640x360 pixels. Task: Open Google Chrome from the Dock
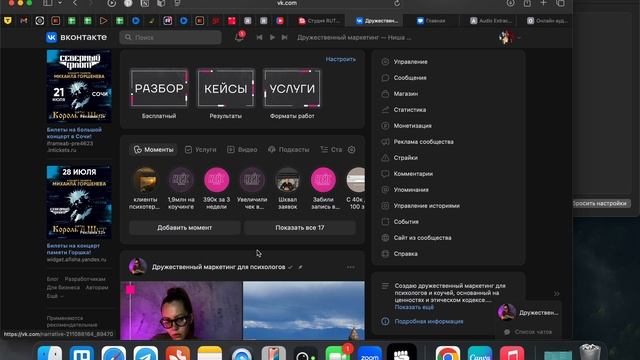click(448, 353)
